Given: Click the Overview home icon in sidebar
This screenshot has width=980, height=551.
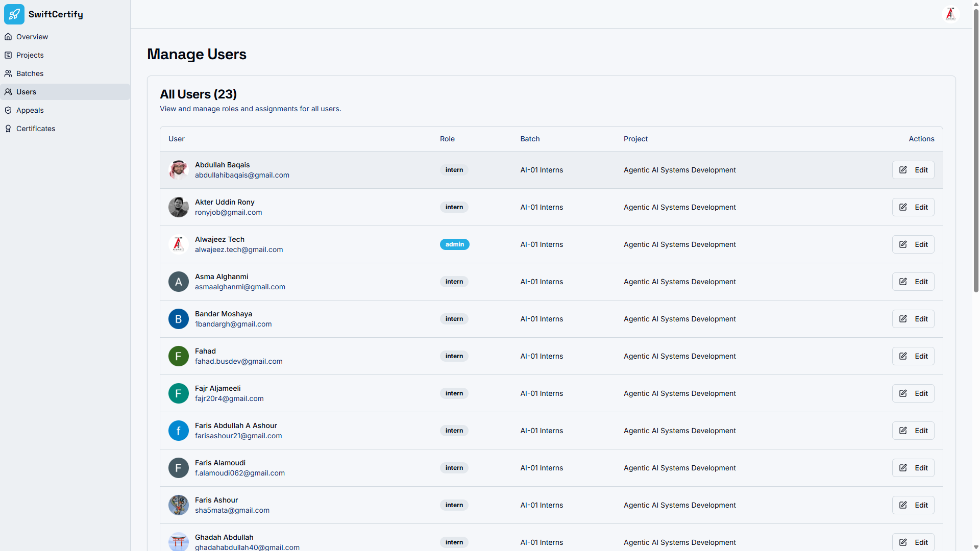Looking at the screenshot, I should click(x=8, y=37).
